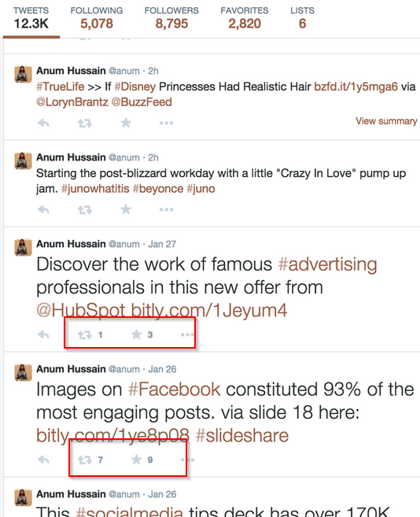Reply to the HubSpot advertising tweet

[x=43, y=335]
